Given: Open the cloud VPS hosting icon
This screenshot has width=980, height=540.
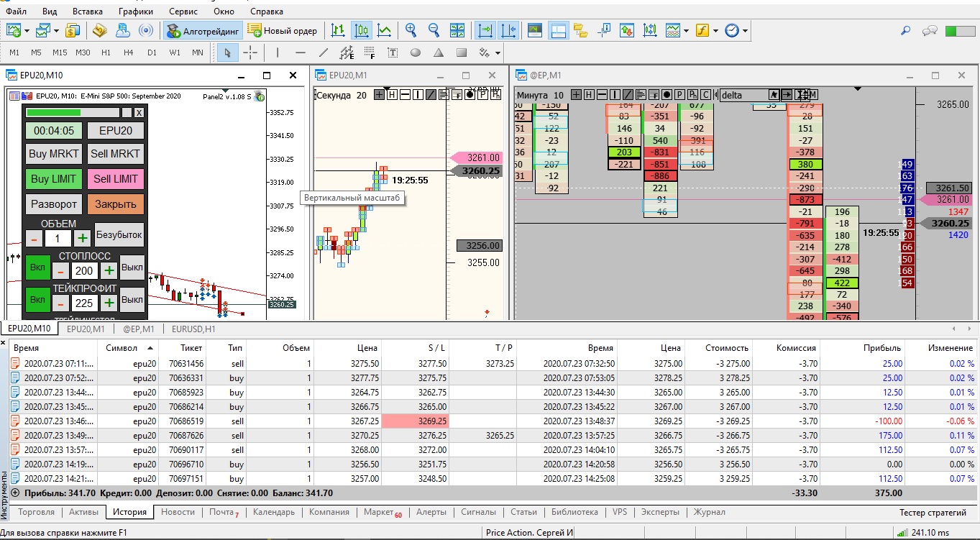Looking at the screenshot, I should point(123,30).
